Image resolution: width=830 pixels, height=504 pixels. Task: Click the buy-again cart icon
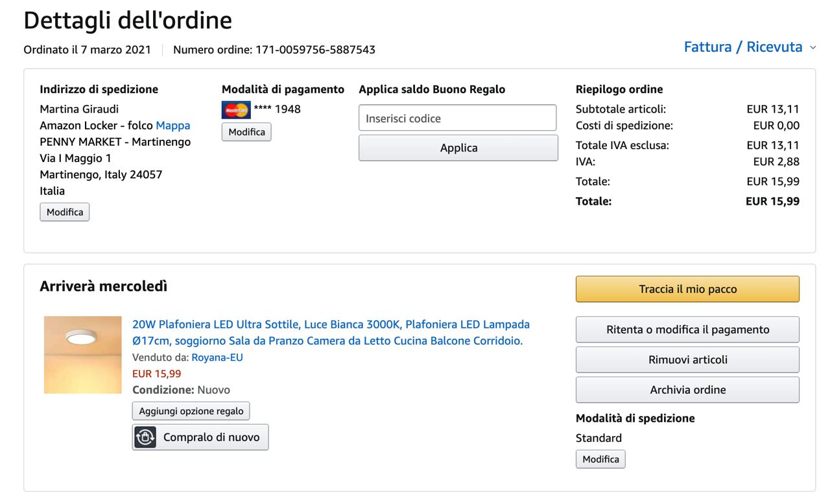tap(145, 437)
